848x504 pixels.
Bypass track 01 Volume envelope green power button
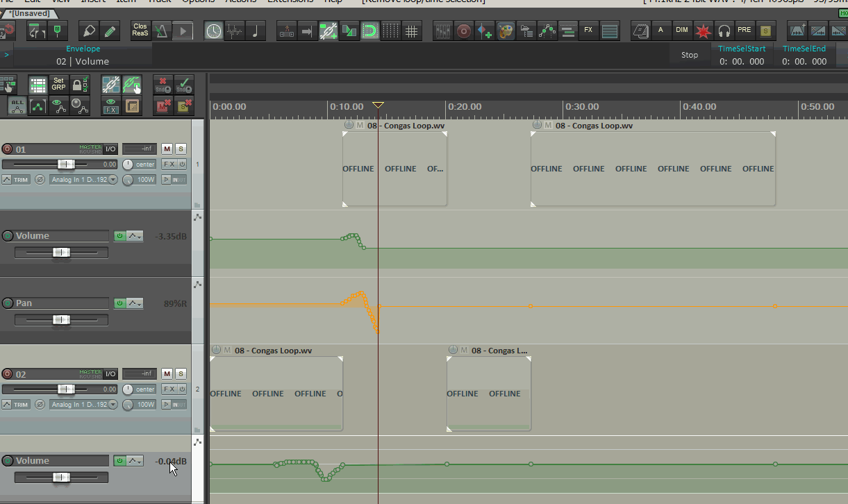[119, 236]
